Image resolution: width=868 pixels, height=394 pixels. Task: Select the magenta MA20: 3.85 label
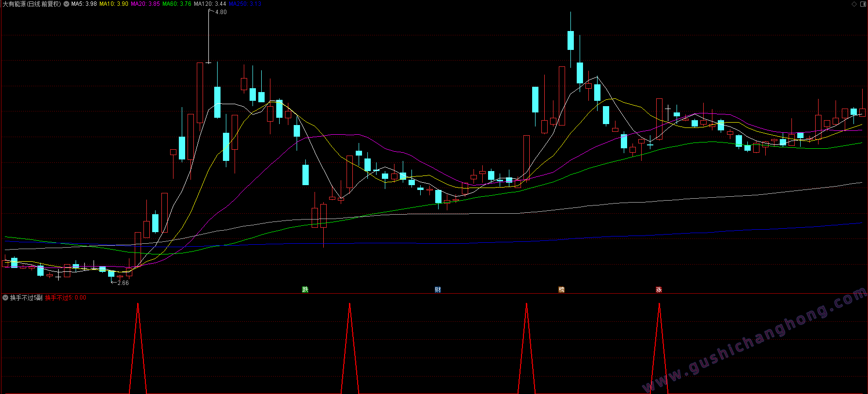click(x=145, y=4)
